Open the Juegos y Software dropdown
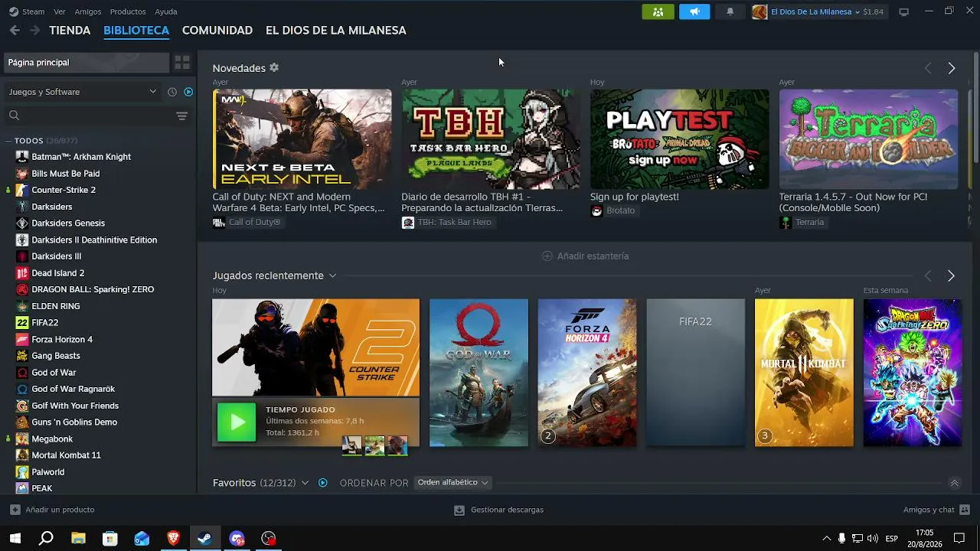Viewport: 980px width, 551px height. pos(82,92)
